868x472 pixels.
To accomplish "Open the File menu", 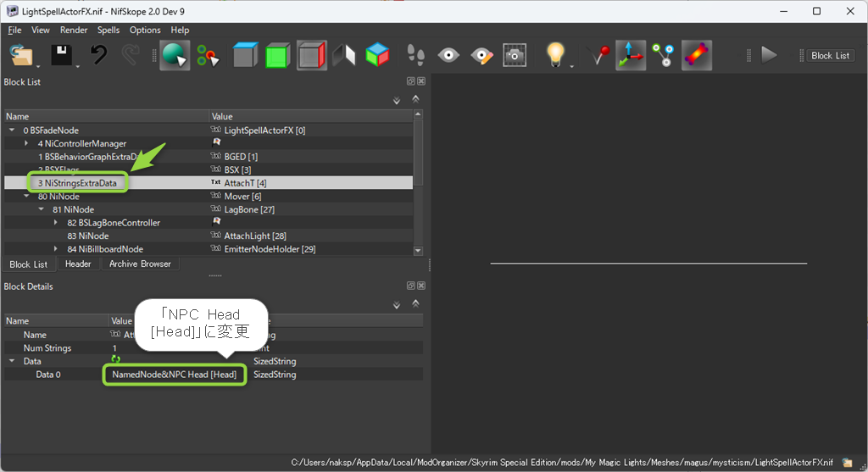I will 15,30.
